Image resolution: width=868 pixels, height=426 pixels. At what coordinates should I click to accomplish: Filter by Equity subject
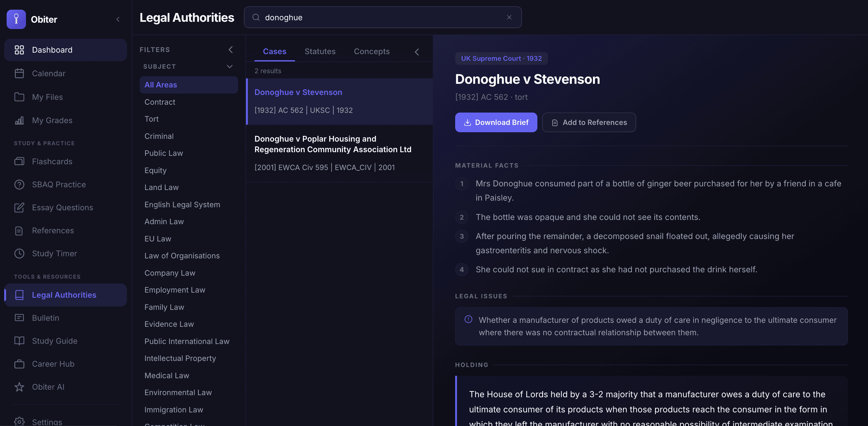click(x=189, y=170)
